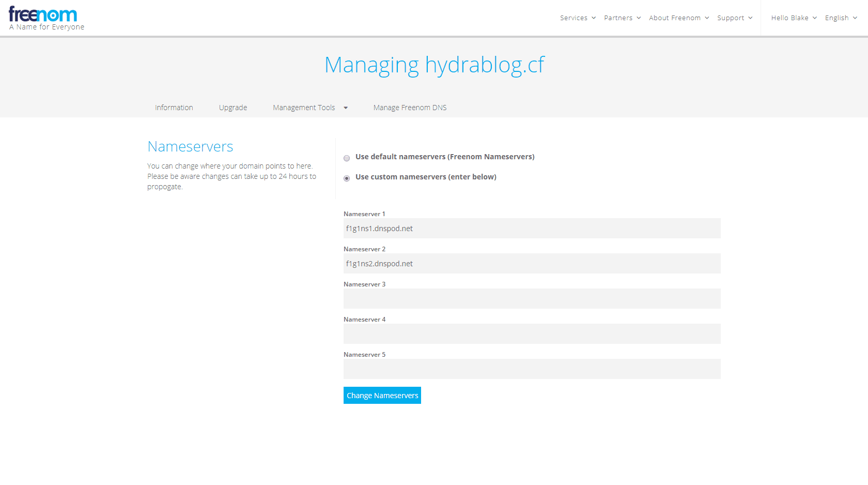
Task: Open the About Freenom dropdown
Action: [x=678, y=18]
